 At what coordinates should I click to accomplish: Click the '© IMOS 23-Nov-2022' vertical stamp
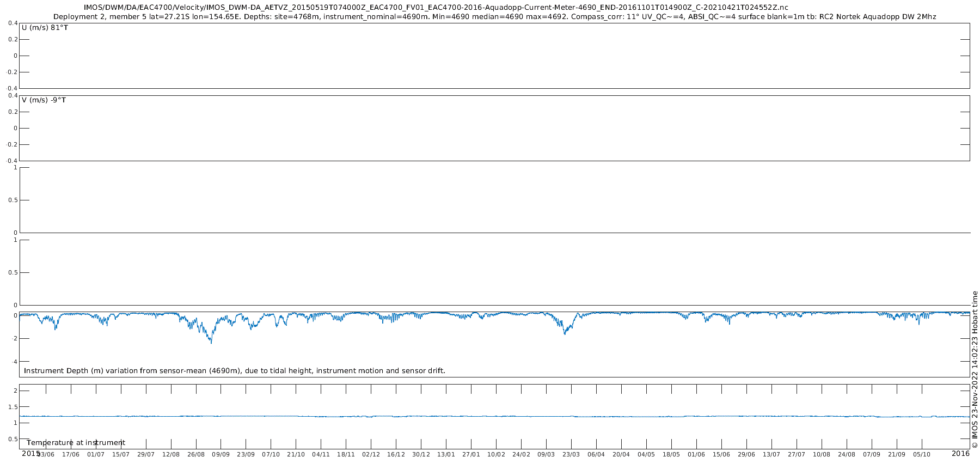tap(975, 370)
